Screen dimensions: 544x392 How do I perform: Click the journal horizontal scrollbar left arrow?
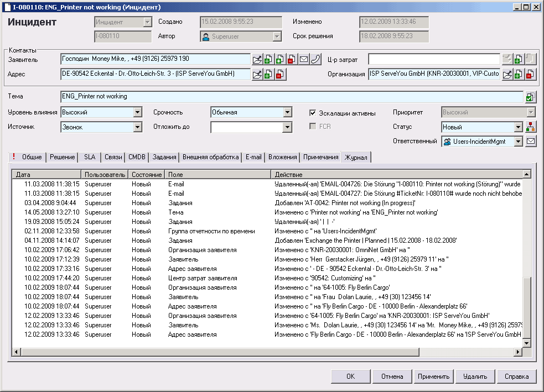coord(16,352)
